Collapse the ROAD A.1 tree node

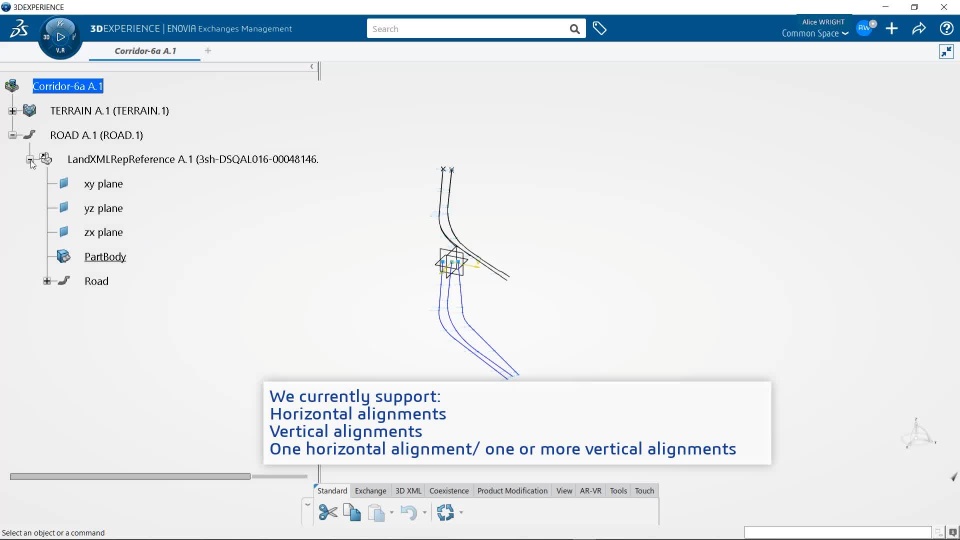coord(12,135)
